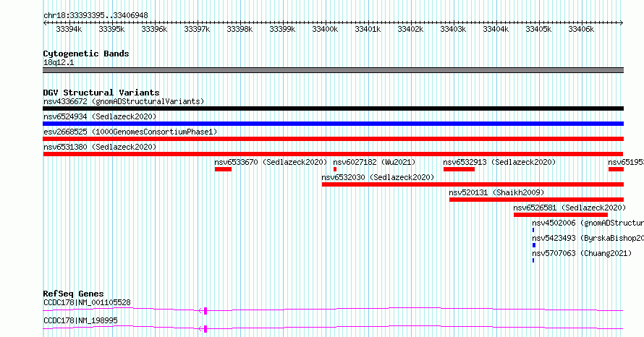Click the Cytogenetic Bands track title
Image resolution: width=644 pixels, height=337 pixels.
86,54
